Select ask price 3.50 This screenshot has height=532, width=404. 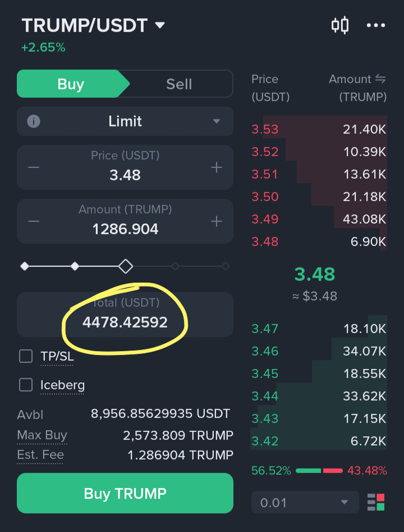(x=265, y=197)
